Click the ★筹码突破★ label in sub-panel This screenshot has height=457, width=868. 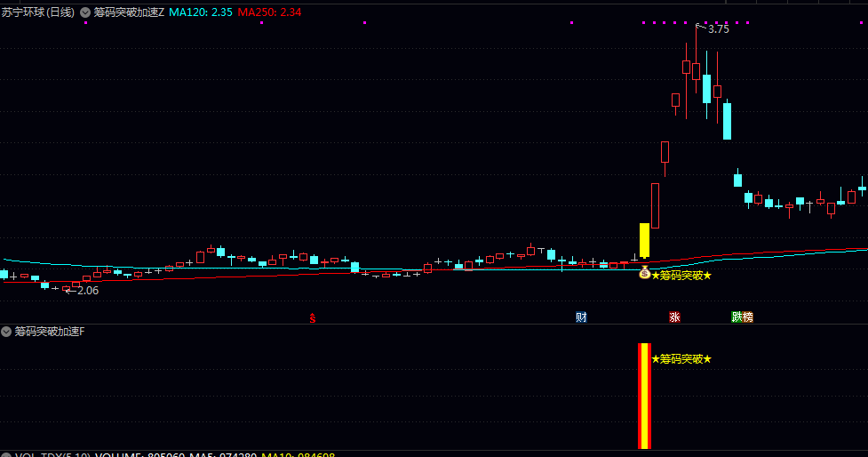click(681, 359)
